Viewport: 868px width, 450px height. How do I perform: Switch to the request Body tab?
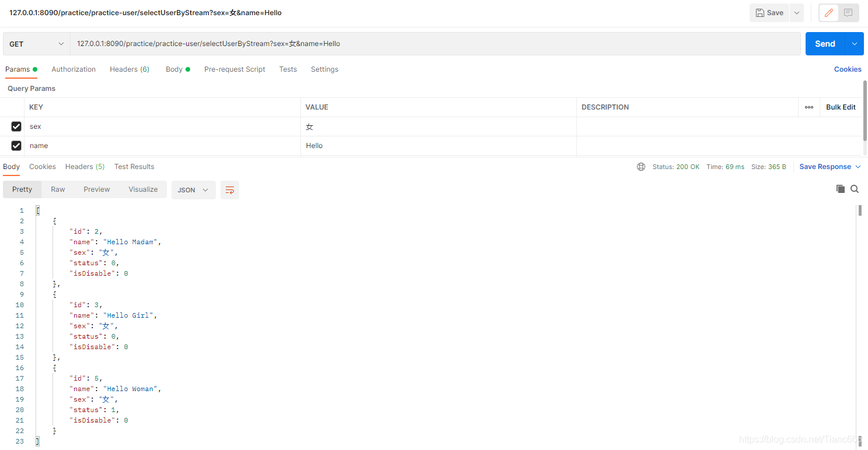(x=178, y=69)
